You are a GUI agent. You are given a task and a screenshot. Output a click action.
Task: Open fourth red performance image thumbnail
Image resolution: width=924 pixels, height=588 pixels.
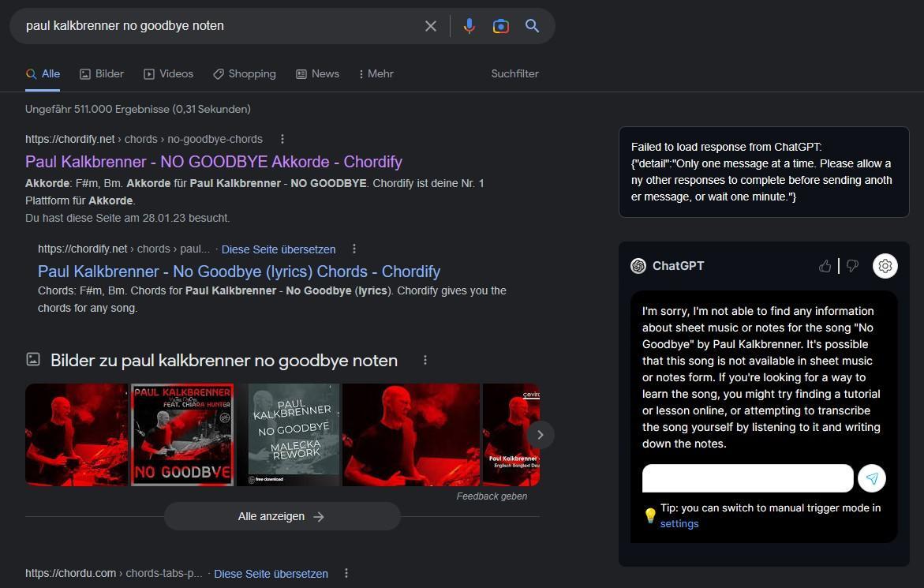411,435
